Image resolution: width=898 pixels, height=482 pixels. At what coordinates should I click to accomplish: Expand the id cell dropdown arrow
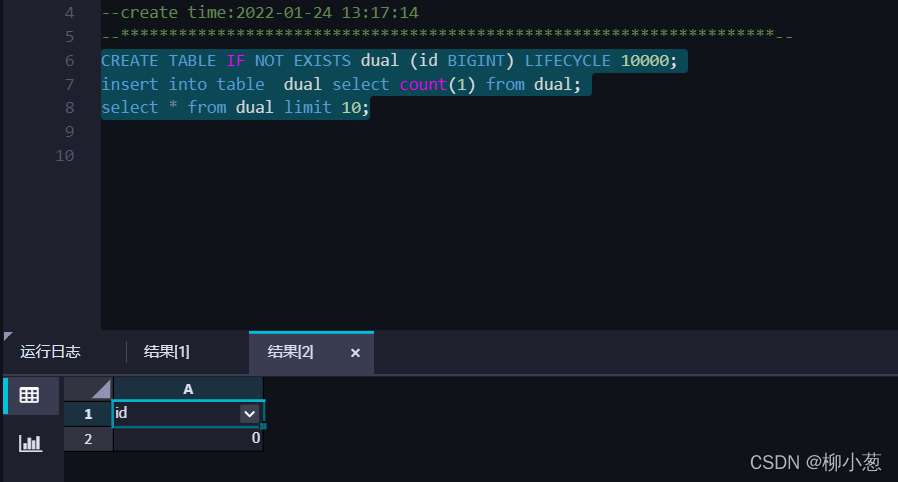click(250, 413)
